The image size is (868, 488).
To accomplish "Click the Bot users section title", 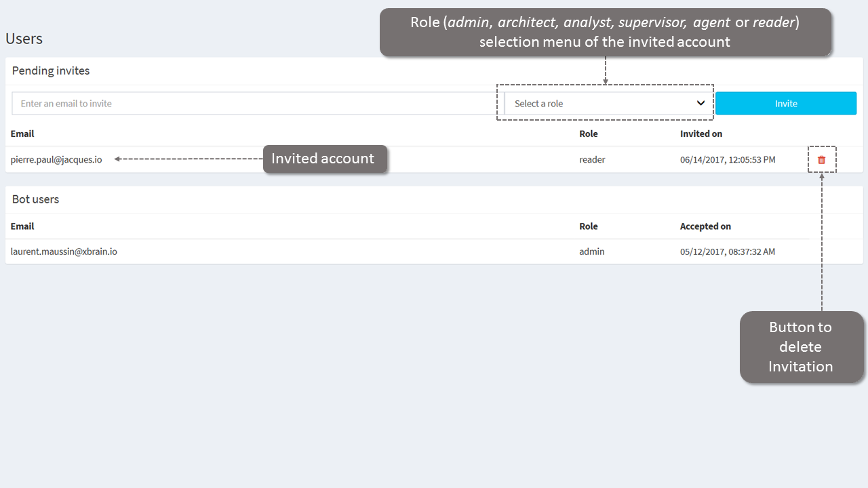I will point(35,199).
